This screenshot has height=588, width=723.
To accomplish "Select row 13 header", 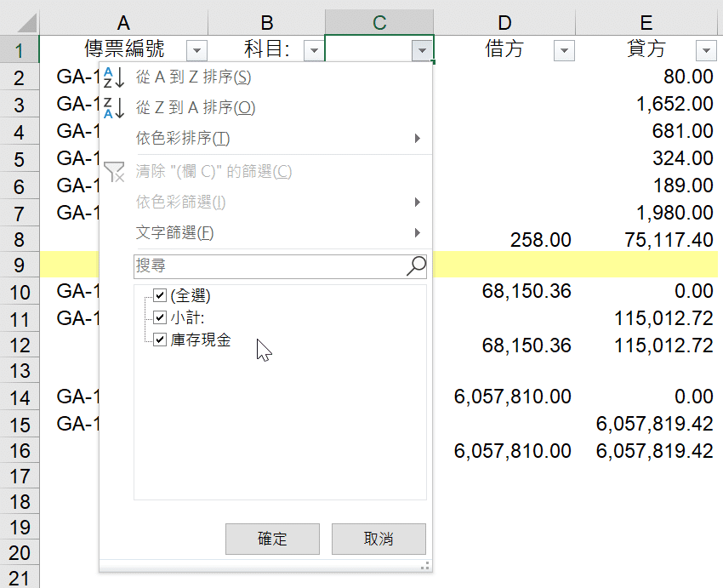I will [20, 370].
